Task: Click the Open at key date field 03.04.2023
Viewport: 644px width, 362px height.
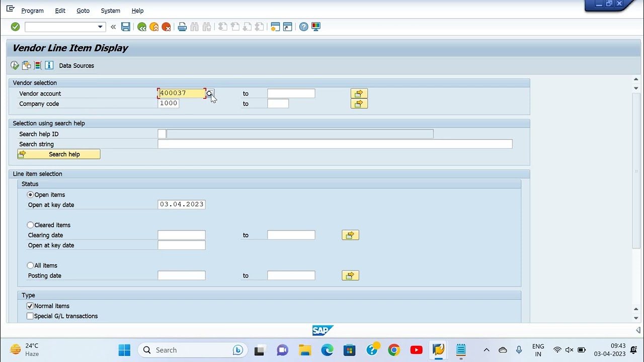Action: coord(182,204)
